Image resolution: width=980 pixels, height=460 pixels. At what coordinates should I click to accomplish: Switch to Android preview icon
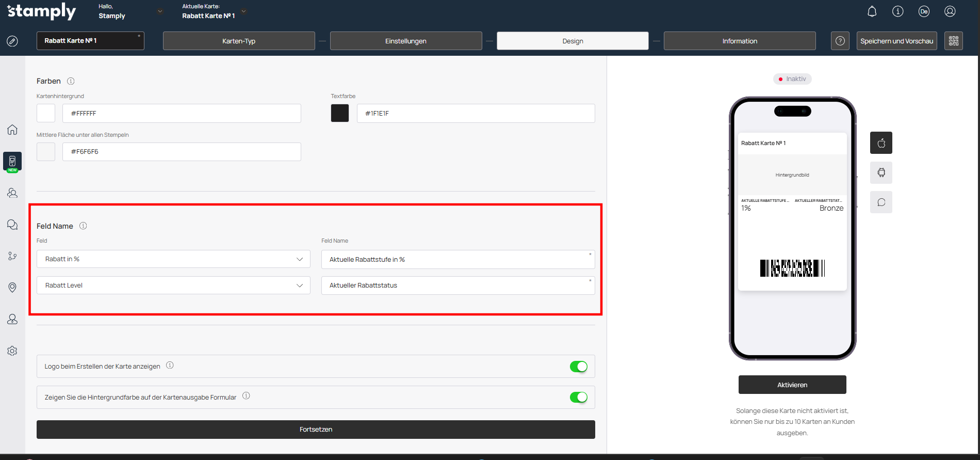click(881, 172)
